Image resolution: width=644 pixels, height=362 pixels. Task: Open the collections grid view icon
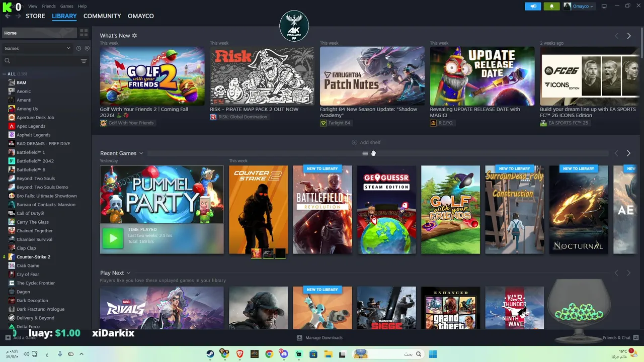tap(84, 33)
